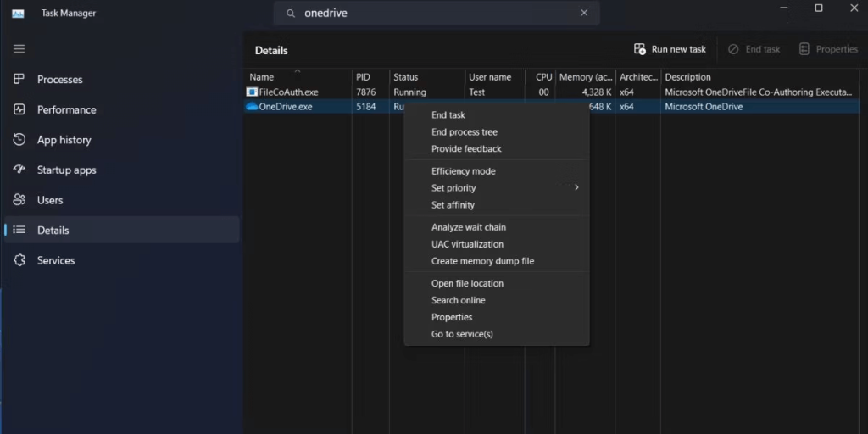Click the search field containing onedrive
868x434 pixels.
point(437,13)
